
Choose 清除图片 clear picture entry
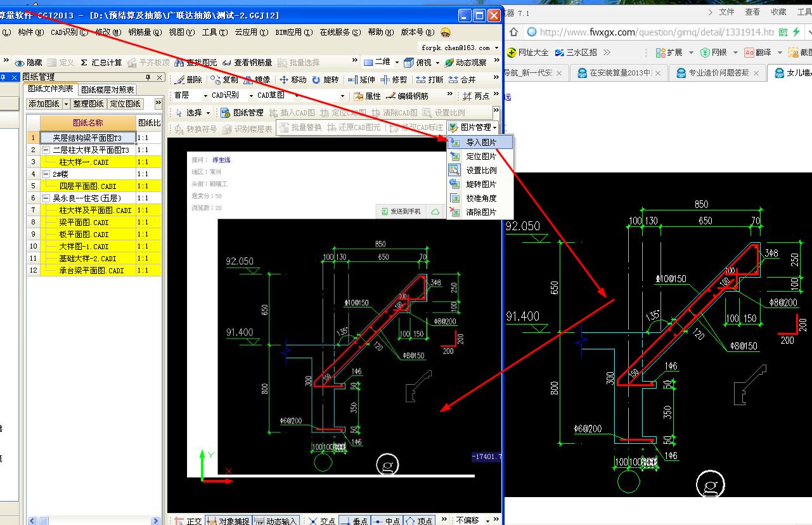click(480, 212)
